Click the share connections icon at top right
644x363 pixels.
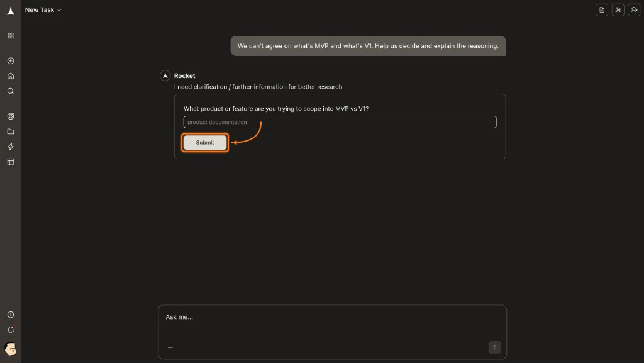tap(618, 10)
